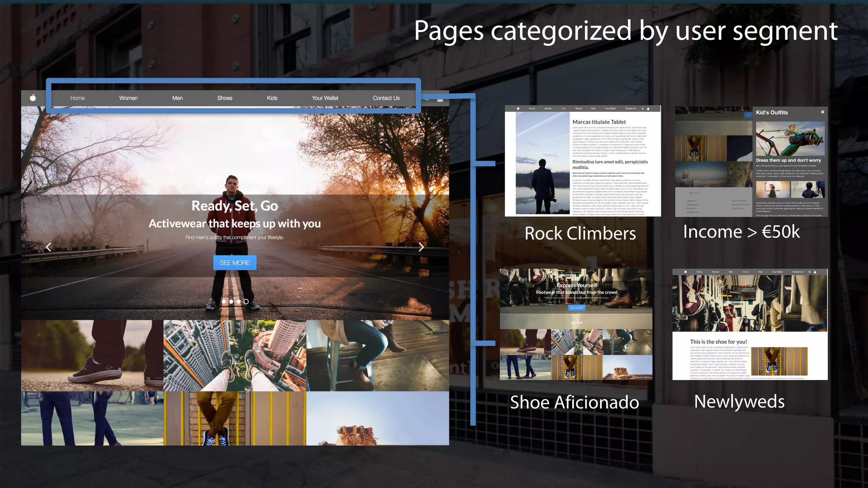Click the 'Marcas titulate Tablet' heading
Screen dimensions: 868x488
coord(599,122)
